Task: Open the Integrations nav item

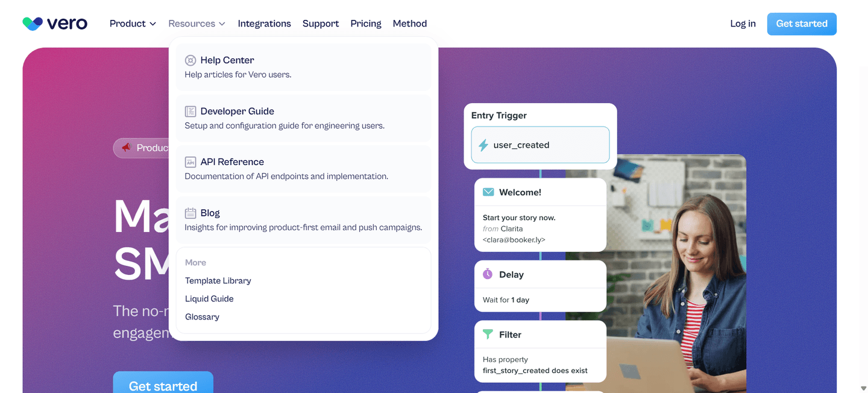Action: pos(264,24)
